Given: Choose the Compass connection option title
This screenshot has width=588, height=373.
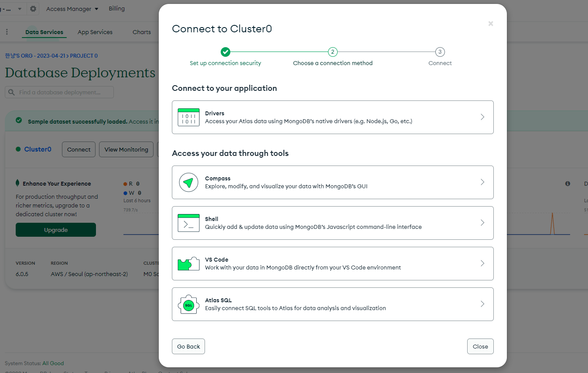Looking at the screenshot, I should tap(218, 178).
